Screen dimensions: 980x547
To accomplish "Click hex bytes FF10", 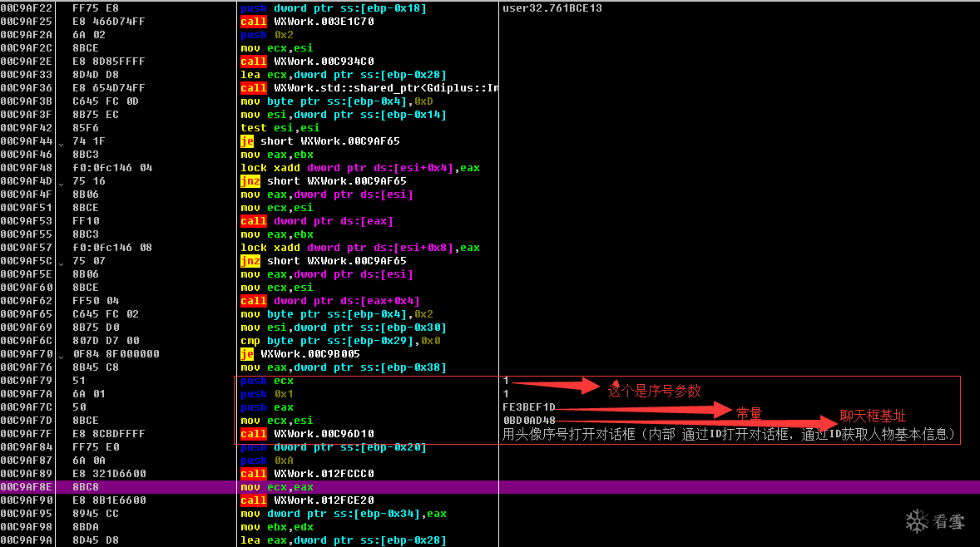I will (x=86, y=221).
